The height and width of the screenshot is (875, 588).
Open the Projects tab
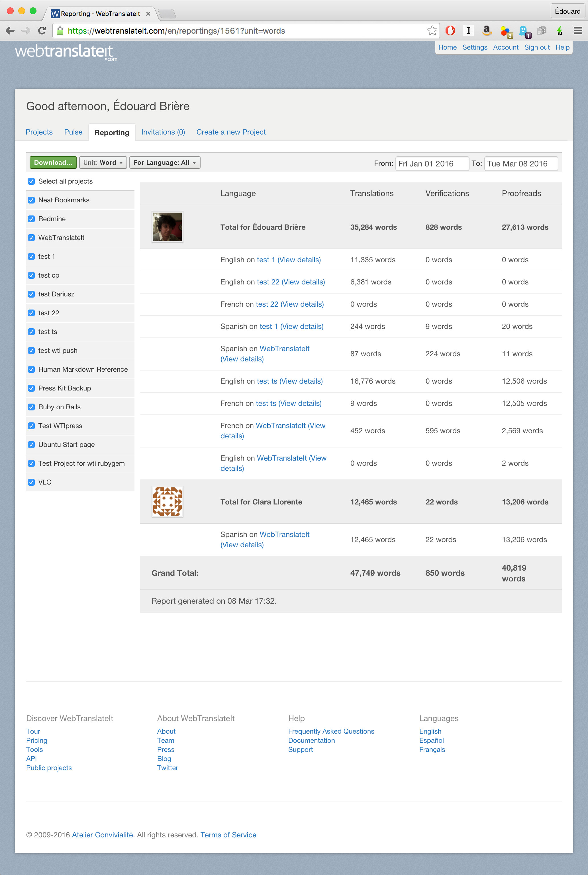[x=39, y=132]
